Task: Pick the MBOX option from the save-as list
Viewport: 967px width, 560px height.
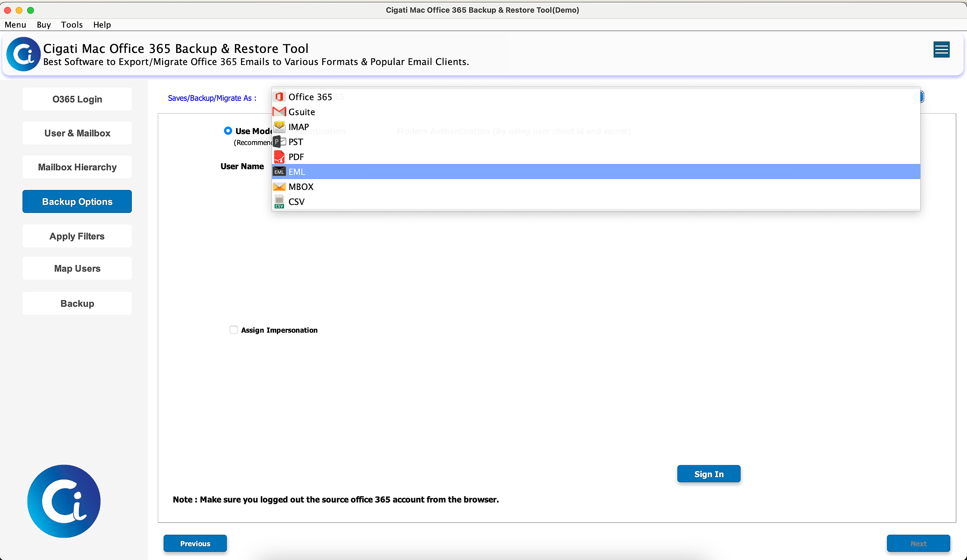Action: click(x=301, y=187)
